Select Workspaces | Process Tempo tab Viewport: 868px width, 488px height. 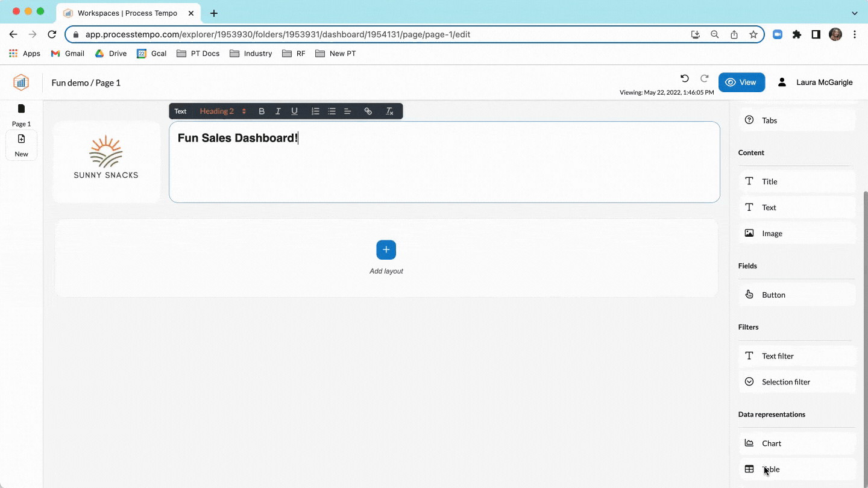click(128, 13)
